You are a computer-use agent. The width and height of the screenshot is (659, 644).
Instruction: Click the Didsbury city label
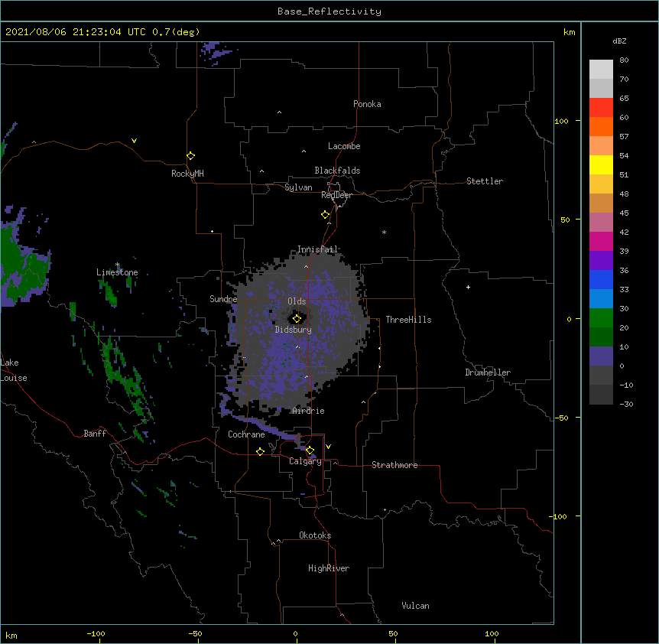click(x=293, y=330)
